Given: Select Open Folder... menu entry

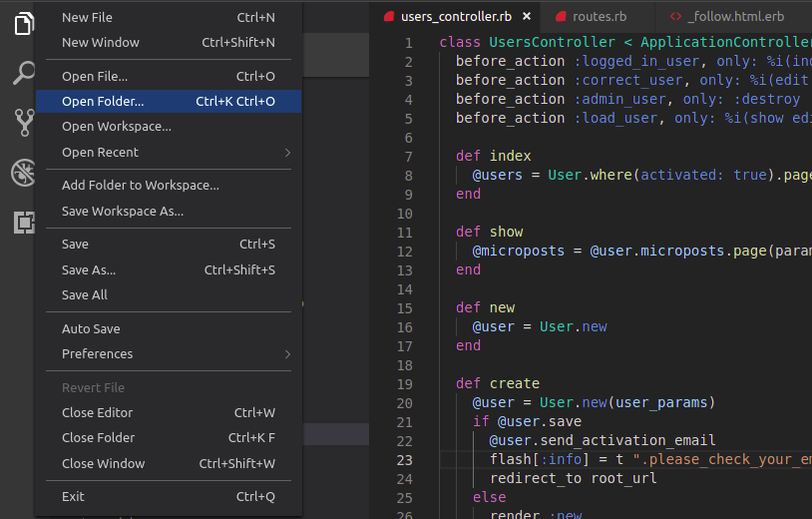Looking at the screenshot, I should (x=169, y=101).
